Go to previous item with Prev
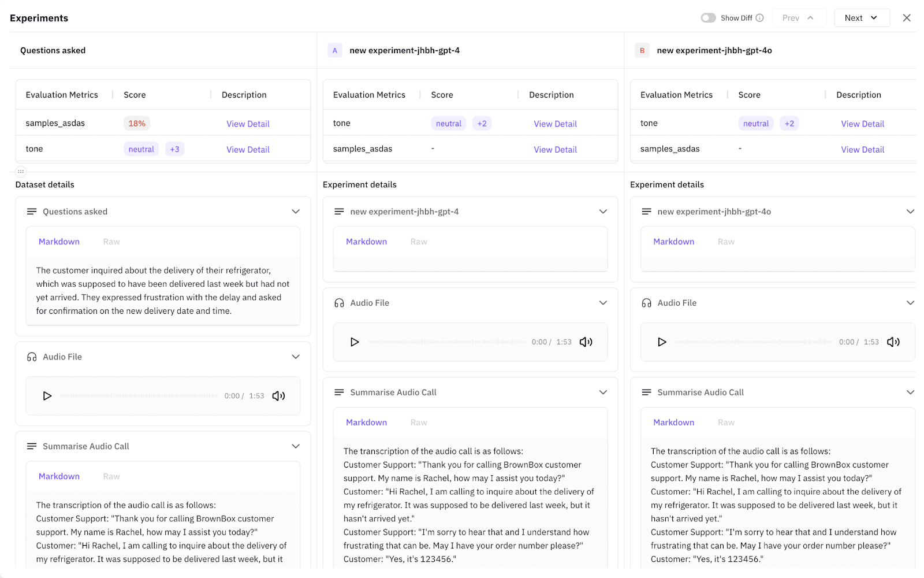 799,18
